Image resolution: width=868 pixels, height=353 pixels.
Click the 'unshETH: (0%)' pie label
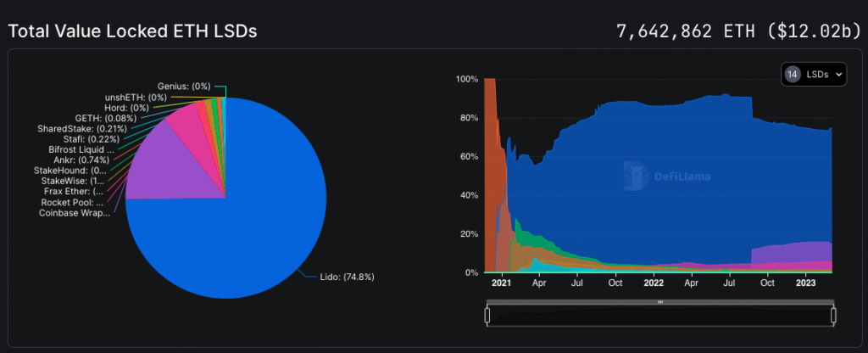click(x=136, y=97)
